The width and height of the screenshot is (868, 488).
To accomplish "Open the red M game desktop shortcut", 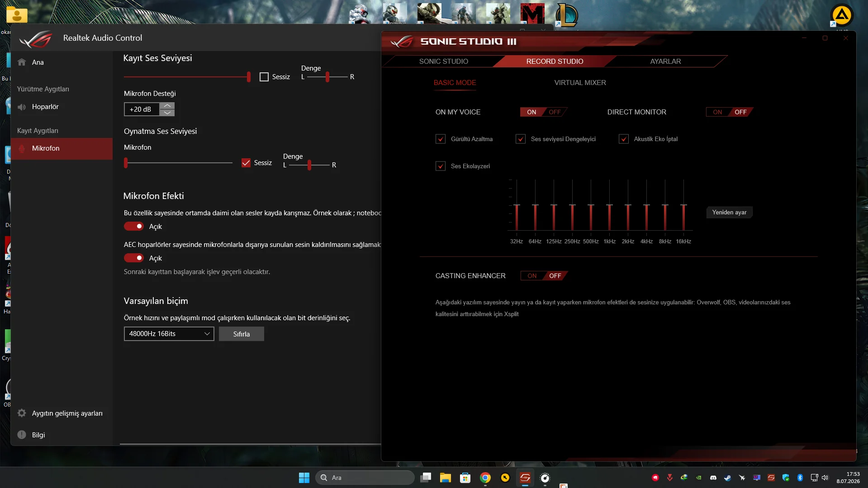I will coord(532,14).
